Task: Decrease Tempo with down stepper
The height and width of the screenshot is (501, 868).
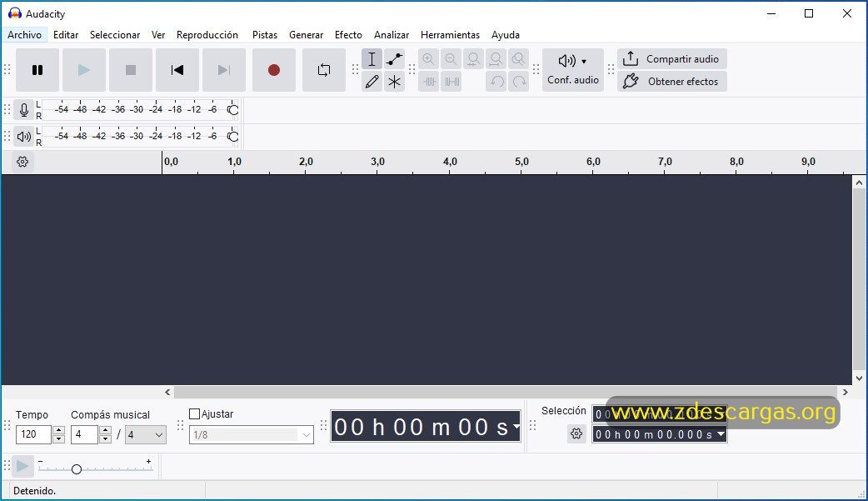Action: coord(58,439)
